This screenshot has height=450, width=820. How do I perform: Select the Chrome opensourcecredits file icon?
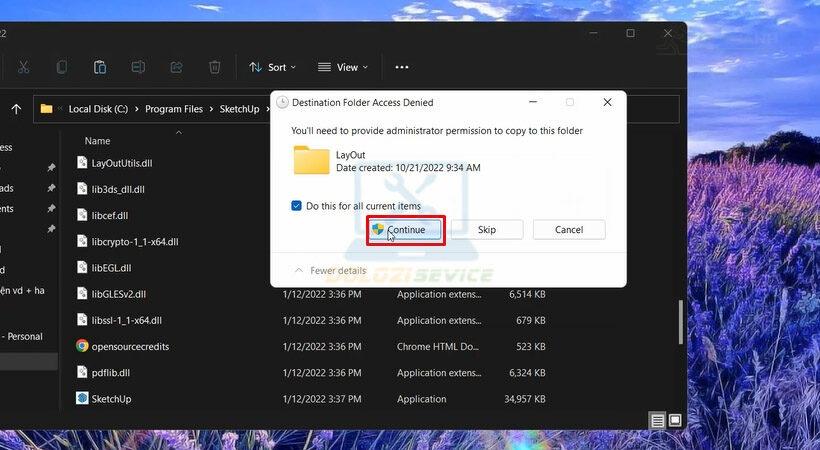[x=83, y=346]
